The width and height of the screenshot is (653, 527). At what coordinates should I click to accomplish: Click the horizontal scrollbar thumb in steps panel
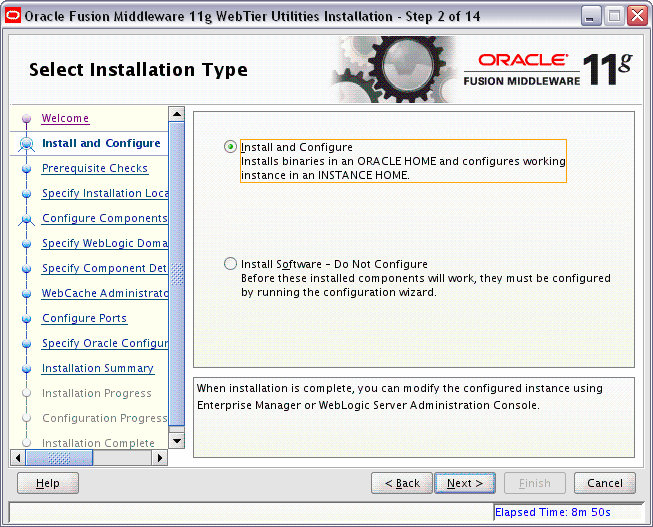click(x=59, y=458)
